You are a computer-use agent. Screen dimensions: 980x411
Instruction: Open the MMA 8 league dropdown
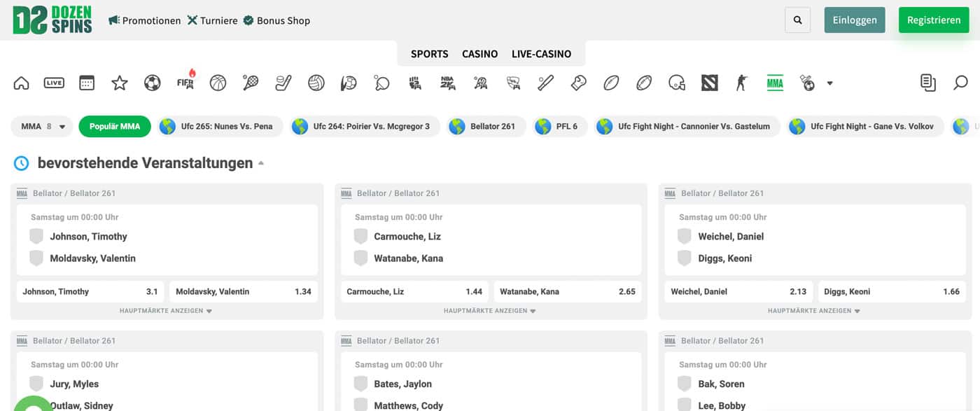[x=42, y=127]
